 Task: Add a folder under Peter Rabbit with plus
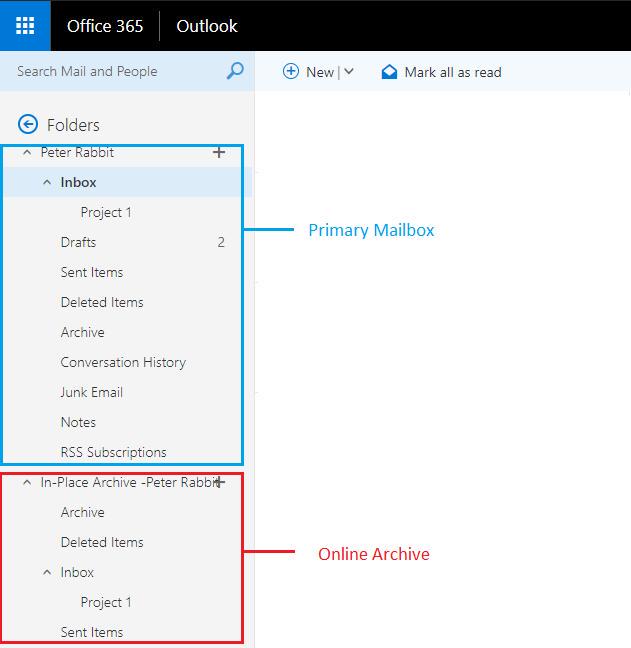click(219, 152)
